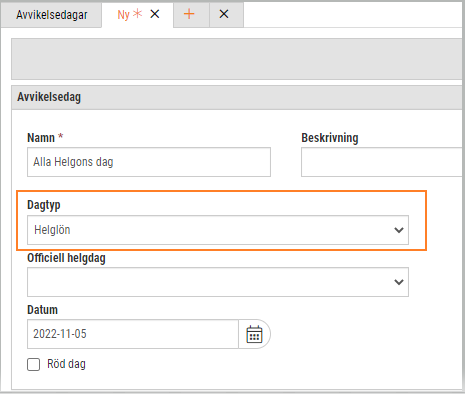Click into the Namn input field
Screen dimensions: 465x394
coord(149,162)
